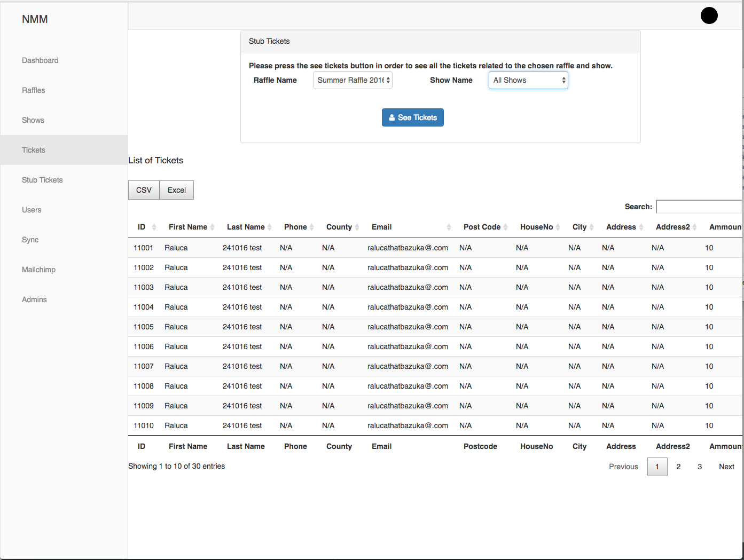Sort by County column arrows
The width and height of the screenshot is (744, 560).
[x=357, y=227]
